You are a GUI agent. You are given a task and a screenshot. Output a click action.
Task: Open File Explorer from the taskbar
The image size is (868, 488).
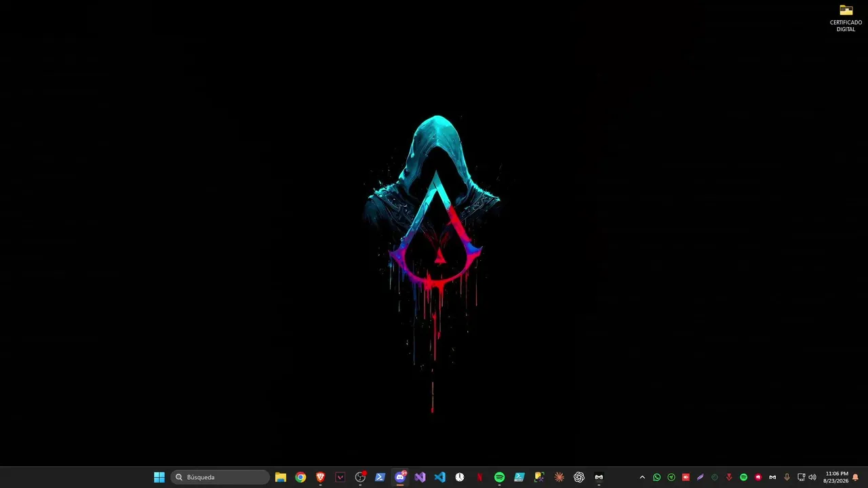tap(281, 477)
